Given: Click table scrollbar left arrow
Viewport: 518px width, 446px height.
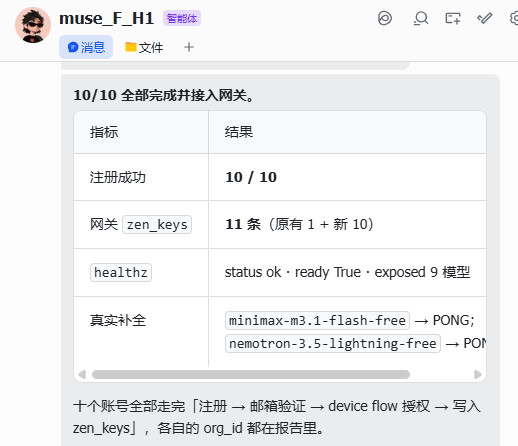Looking at the screenshot, I should (x=82, y=374).
